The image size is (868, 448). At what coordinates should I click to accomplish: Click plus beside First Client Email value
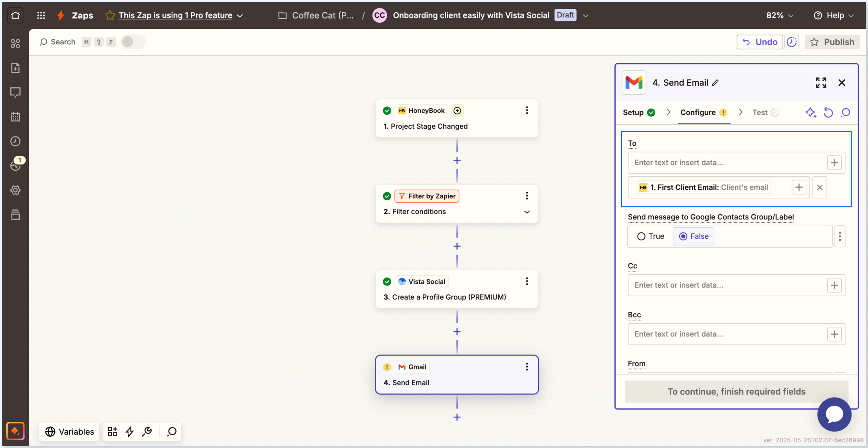pyautogui.click(x=799, y=187)
